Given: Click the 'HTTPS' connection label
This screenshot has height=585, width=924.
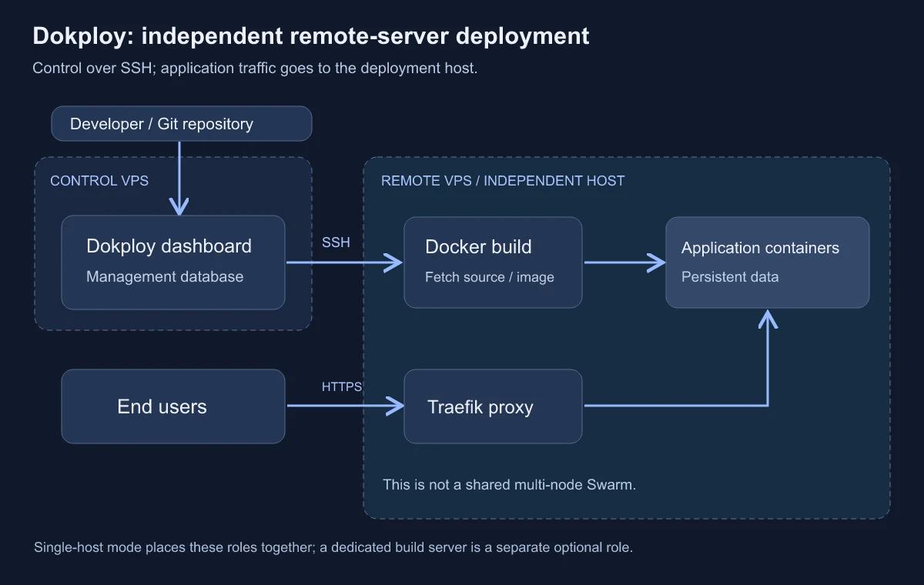Looking at the screenshot, I should [342, 387].
